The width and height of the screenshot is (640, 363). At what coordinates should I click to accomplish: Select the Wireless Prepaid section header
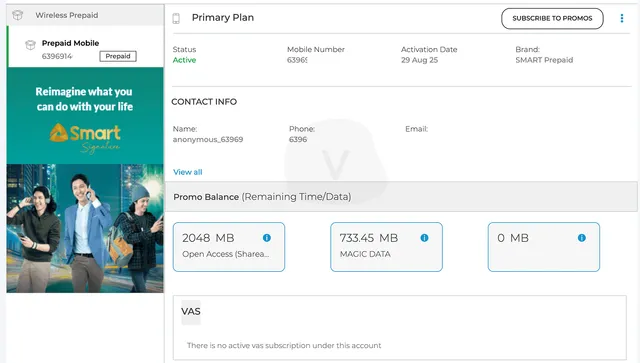[x=85, y=15]
